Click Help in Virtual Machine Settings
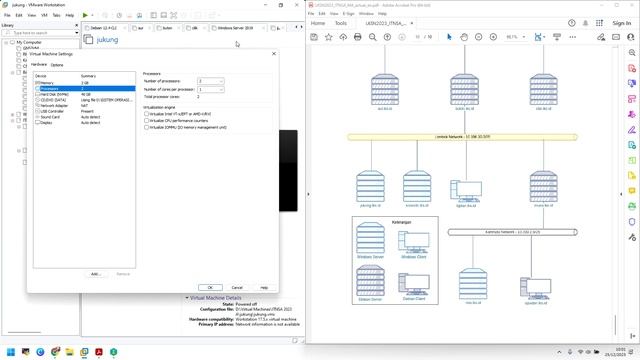Image resolution: width=640 pixels, height=360 pixels. click(x=264, y=287)
